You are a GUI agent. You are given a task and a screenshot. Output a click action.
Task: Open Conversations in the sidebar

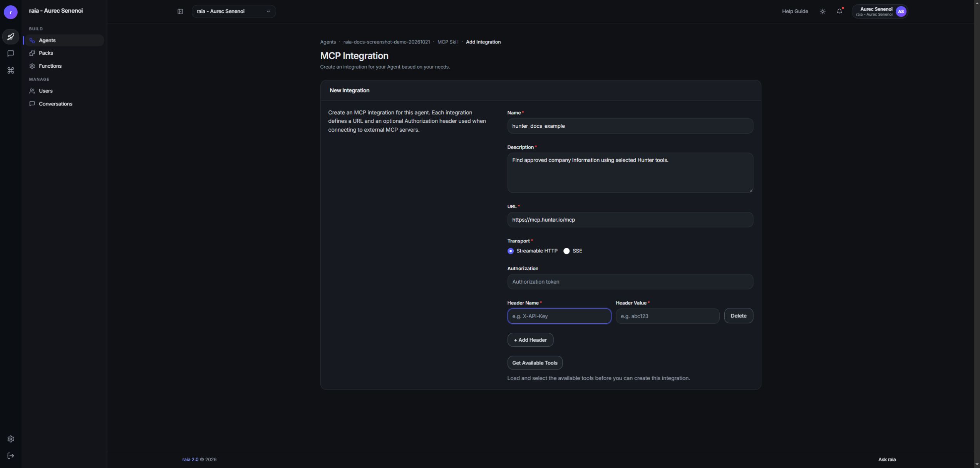pyautogui.click(x=64, y=104)
